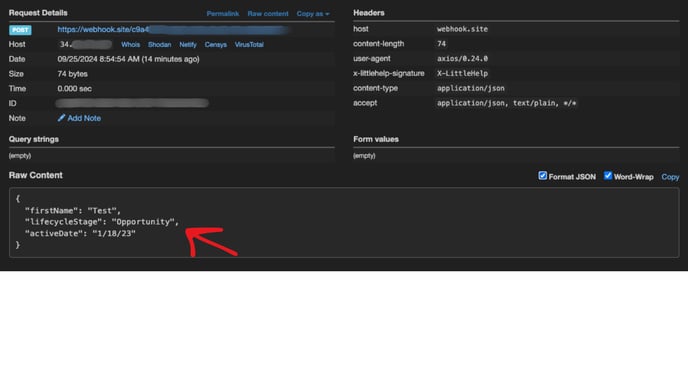Select signature value X-LittleHelp

(x=462, y=73)
